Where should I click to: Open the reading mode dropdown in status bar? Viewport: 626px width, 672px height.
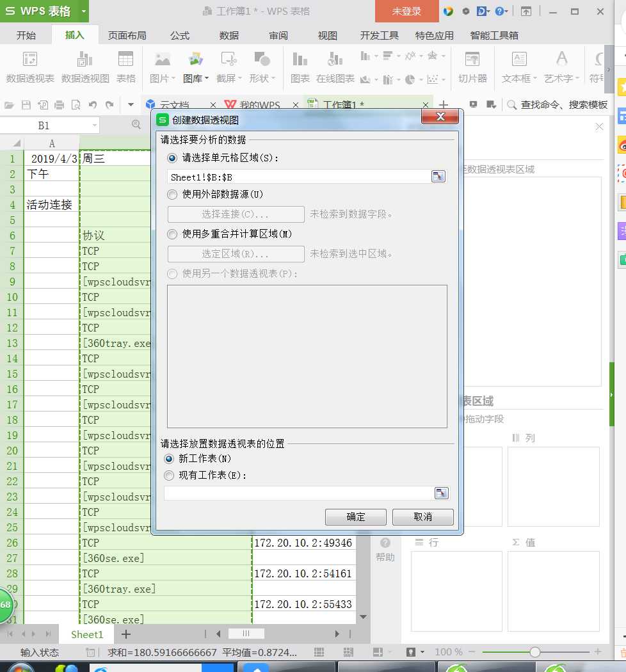(422, 652)
